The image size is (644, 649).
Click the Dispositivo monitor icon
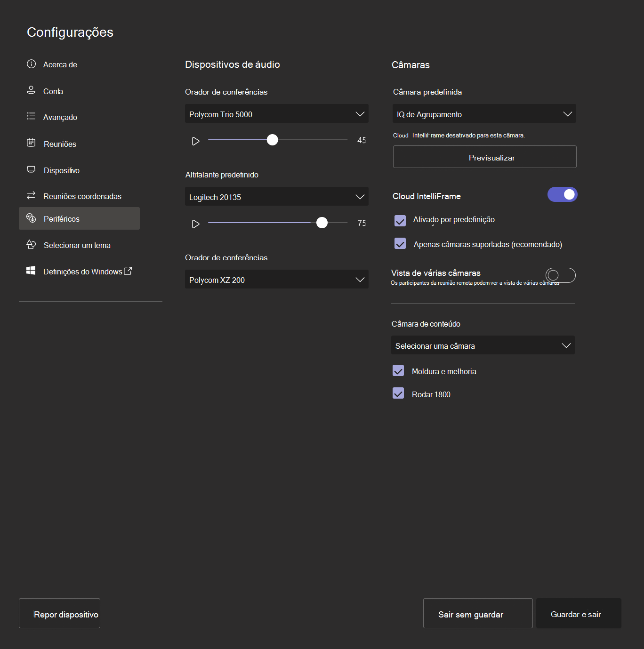[x=31, y=169]
